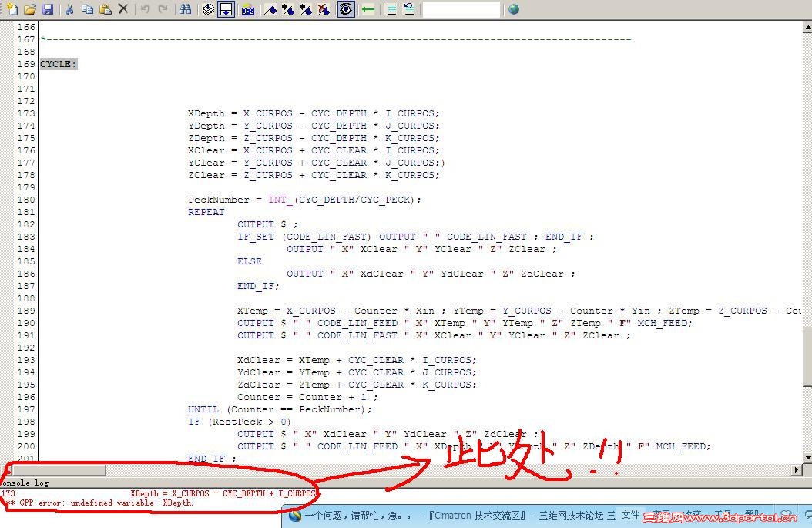The height and width of the screenshot is (528, 812).
Task: Paste clipboard with the paste icon
Action: [x=105, y=9]
